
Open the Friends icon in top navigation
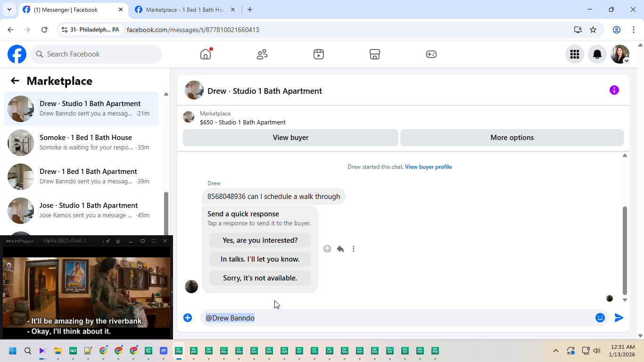point(262,54)
